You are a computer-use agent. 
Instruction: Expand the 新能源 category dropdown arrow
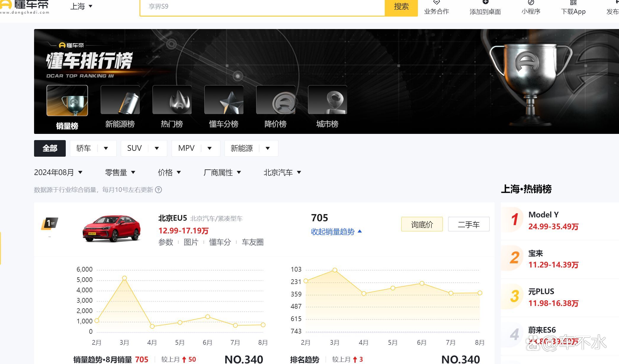[267, 148]
